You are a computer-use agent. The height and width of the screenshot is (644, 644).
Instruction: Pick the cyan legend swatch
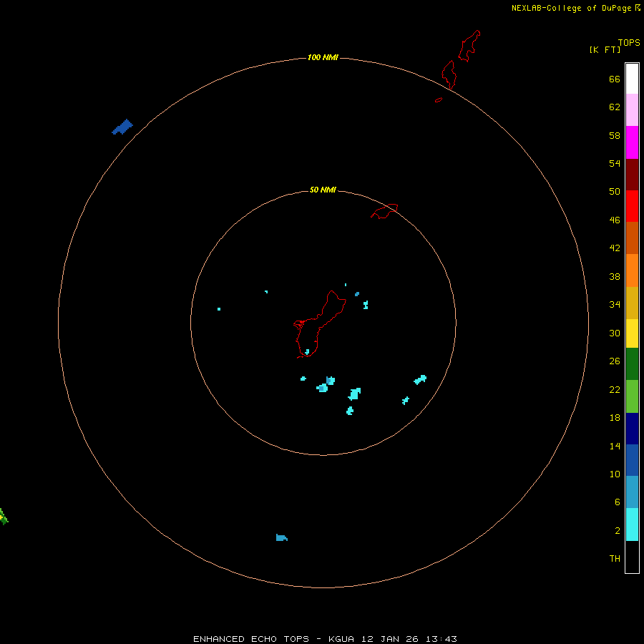(x=632, y=525)
